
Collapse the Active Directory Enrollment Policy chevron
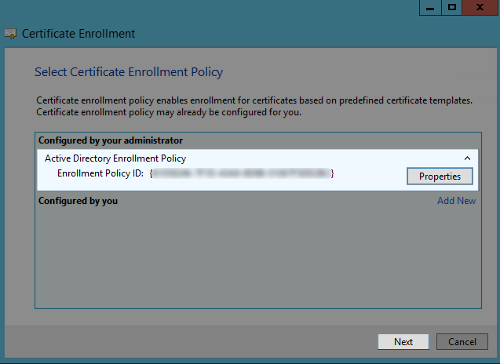pos(467,158)
